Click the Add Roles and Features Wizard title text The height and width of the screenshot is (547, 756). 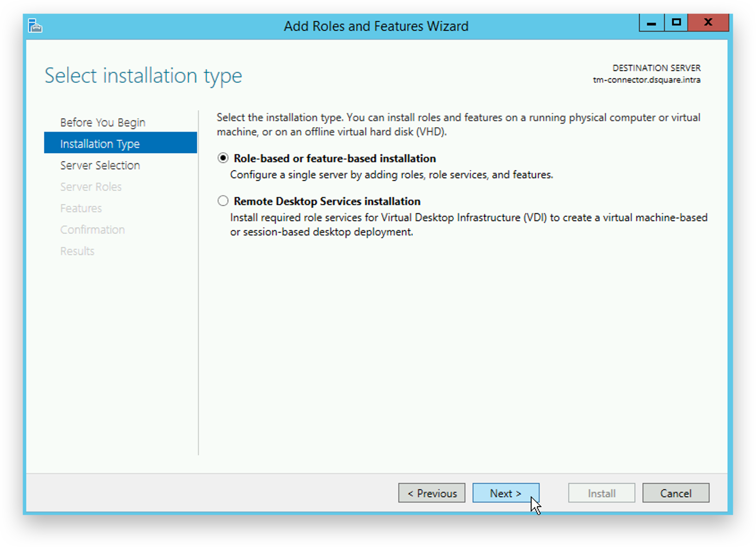pyautogui.click(x=376, y=26)
